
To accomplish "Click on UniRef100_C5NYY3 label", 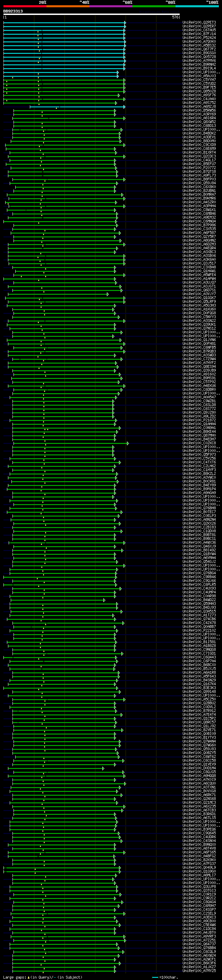I will [199, 317].
